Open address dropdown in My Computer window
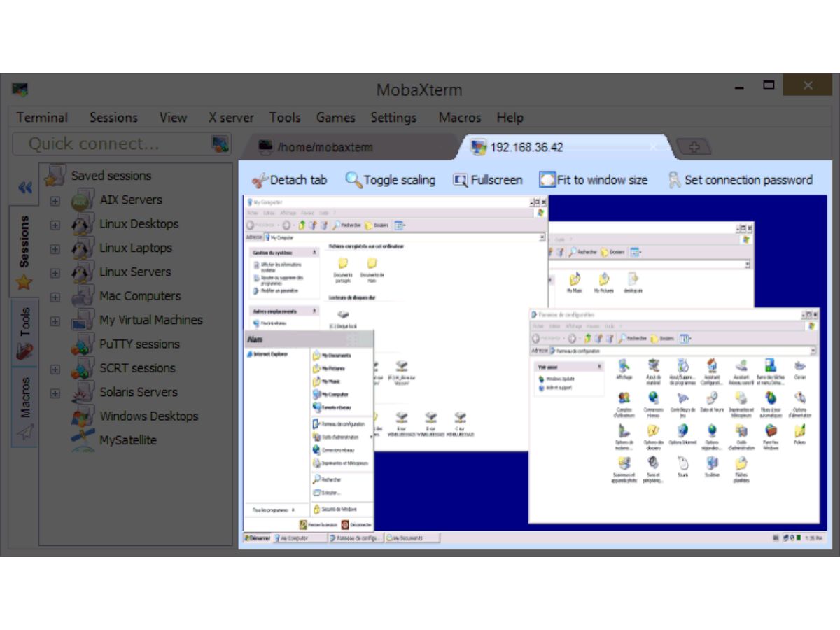This screenshot has width=840, height=630. click(542, 237)
